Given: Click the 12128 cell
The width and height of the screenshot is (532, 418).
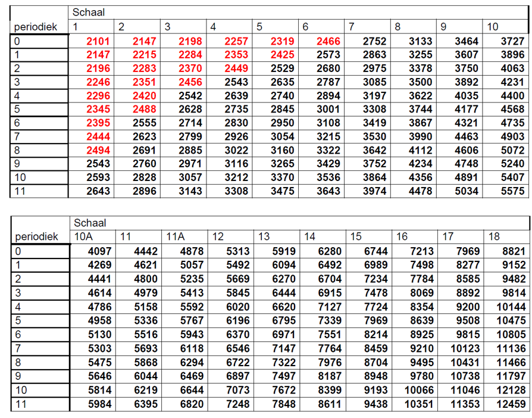Looking at the screenshot, I should click(511, 390).
